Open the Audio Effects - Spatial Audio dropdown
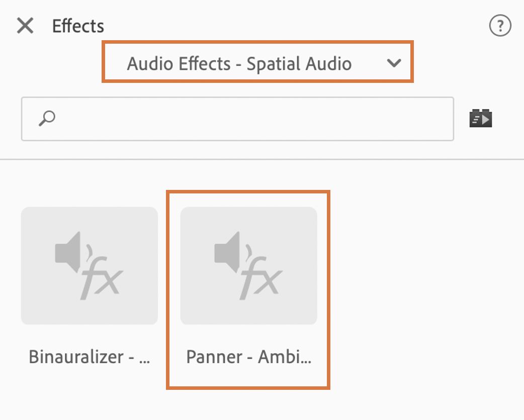 [257, 62]
